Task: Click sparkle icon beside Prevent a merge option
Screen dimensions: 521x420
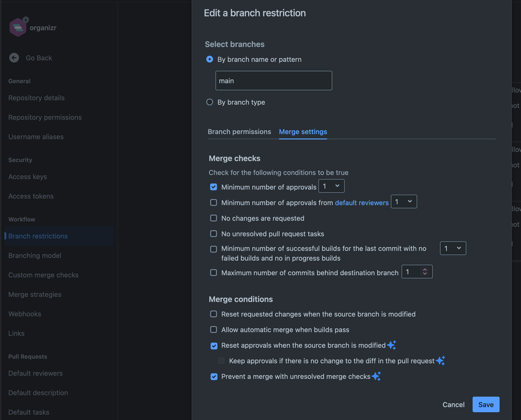Action: pyautogui.click(x=376, y=376)
